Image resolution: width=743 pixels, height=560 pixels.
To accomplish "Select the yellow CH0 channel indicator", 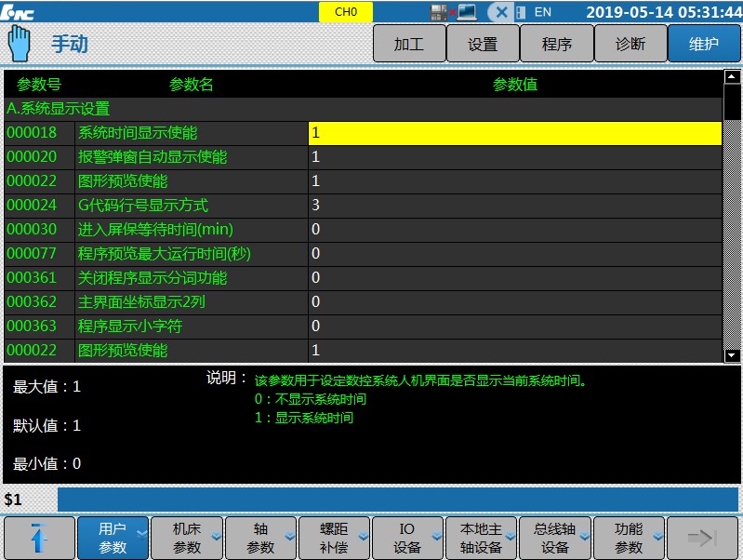I will 345,12.
